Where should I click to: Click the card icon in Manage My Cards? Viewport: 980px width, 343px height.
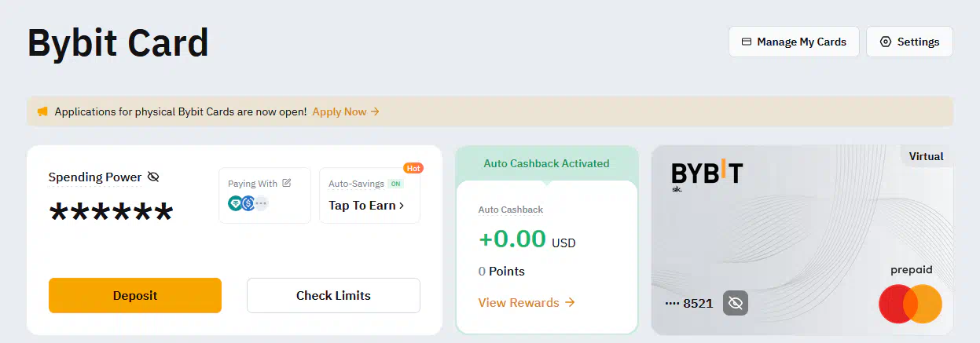point(747,42)
